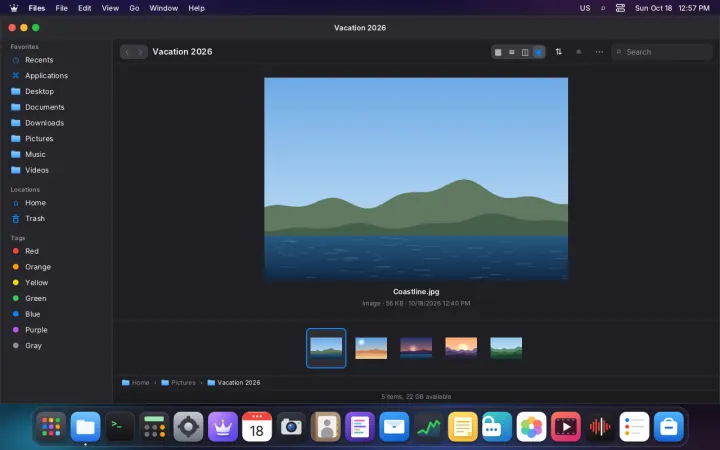Filter by the Red tag
The height and width of the screenshot is (450, 720).
pos(56,251)
